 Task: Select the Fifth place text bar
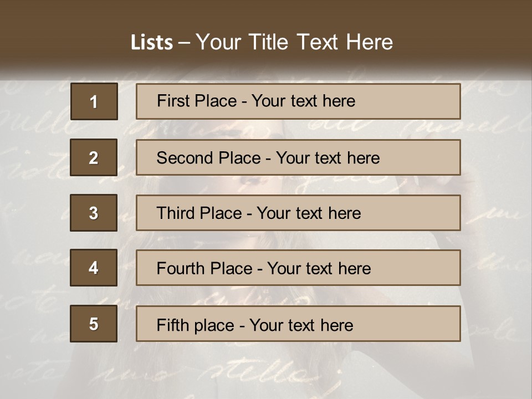298,324
